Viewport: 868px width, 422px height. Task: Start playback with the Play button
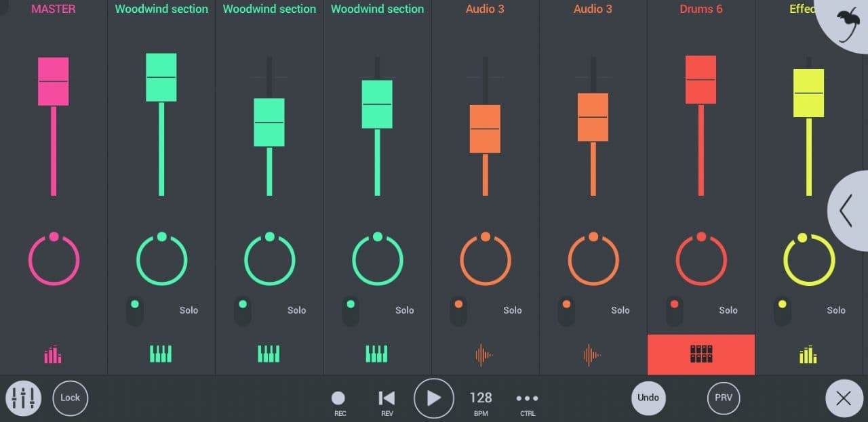coord(434,398)
